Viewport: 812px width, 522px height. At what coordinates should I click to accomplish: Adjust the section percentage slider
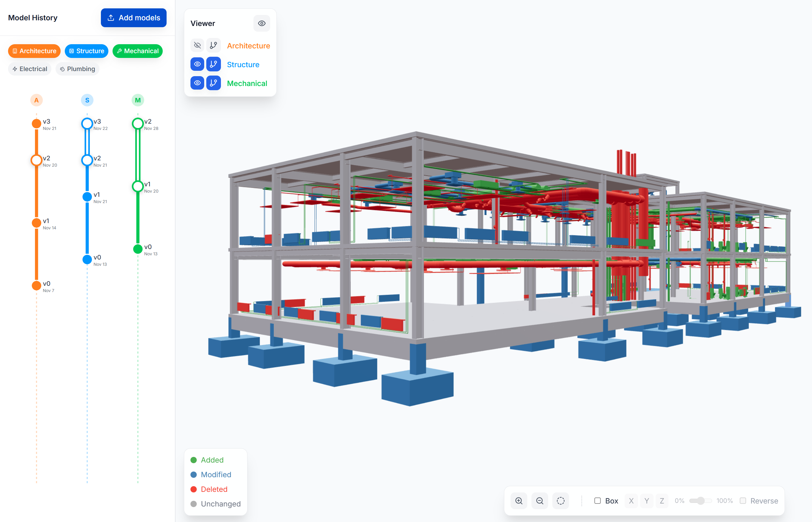[701, 500]
